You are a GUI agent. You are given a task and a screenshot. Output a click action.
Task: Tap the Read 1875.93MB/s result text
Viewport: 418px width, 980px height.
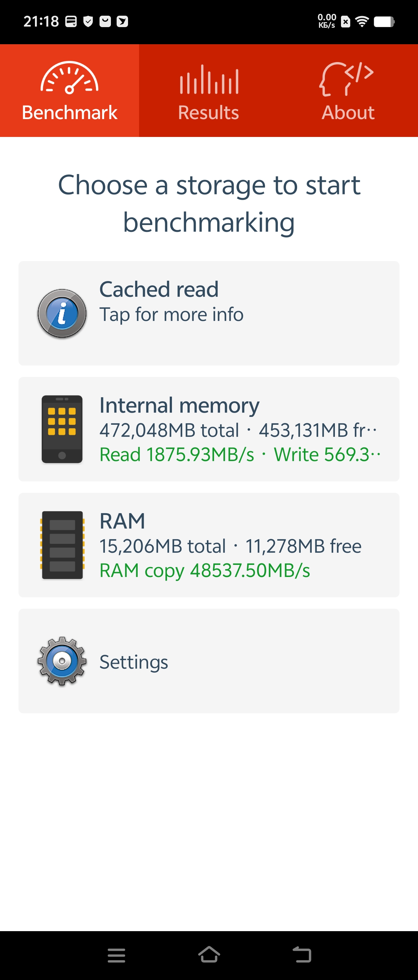click(x=177, y=455)
